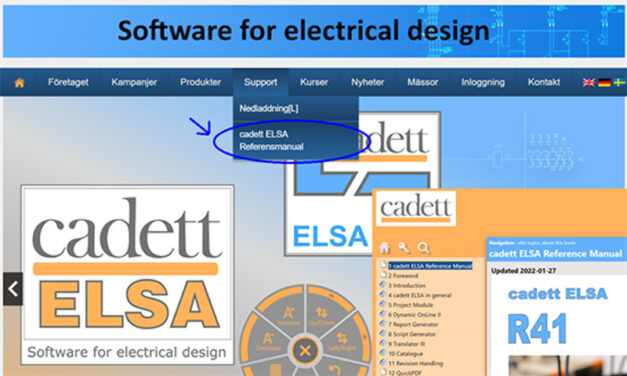Open the '9 Translator III' chapter
The height and width of the screenshot is (376, 627).
[x=407, y=344]
